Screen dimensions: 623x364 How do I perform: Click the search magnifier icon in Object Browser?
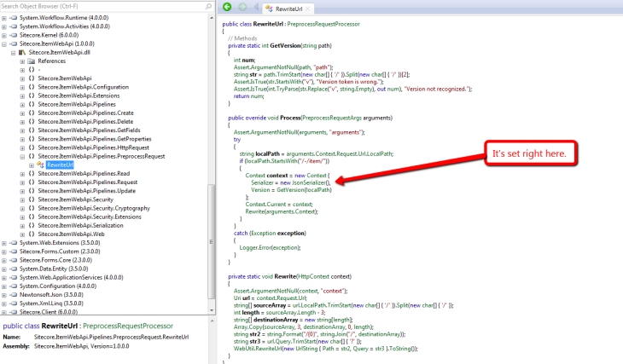[x=208, y=6]
